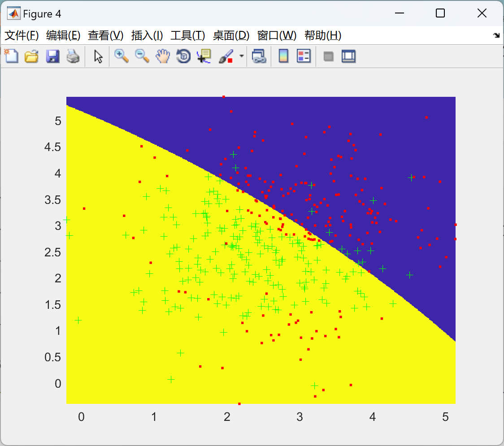Dock the figure using corner arrow
This screenshot has width=504, height=446.
(x=497, y=35)
